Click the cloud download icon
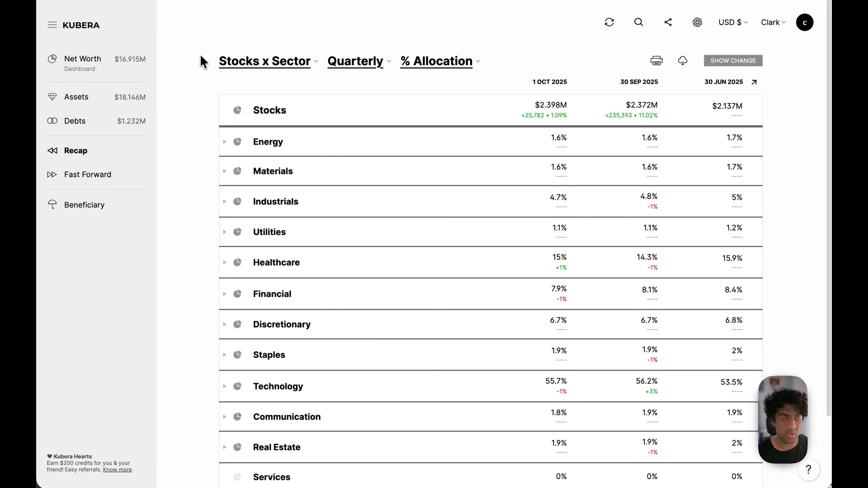 (683, 61)
